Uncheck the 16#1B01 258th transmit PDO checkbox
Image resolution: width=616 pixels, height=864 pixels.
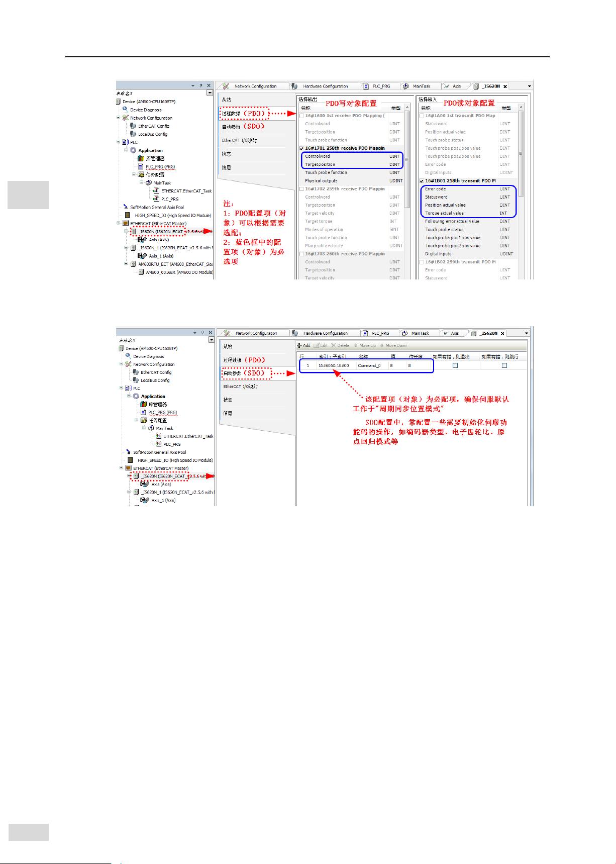[422, 181]
